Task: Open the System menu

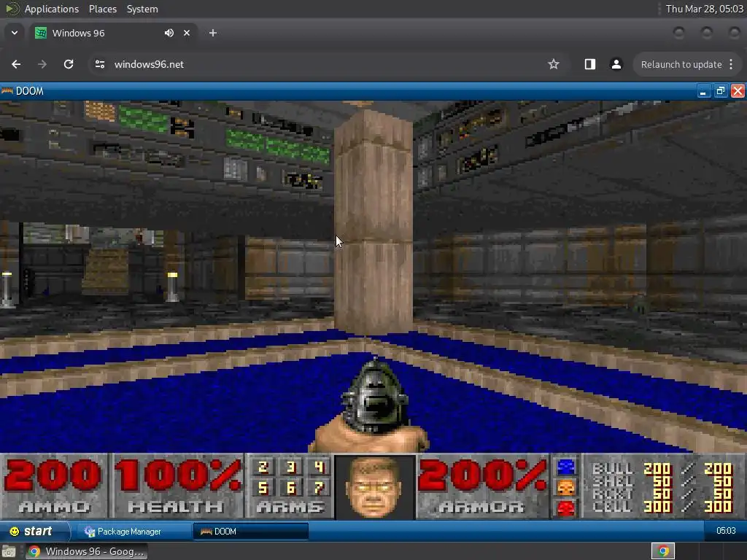Action: pyautogui.click(x=142, y=9)
